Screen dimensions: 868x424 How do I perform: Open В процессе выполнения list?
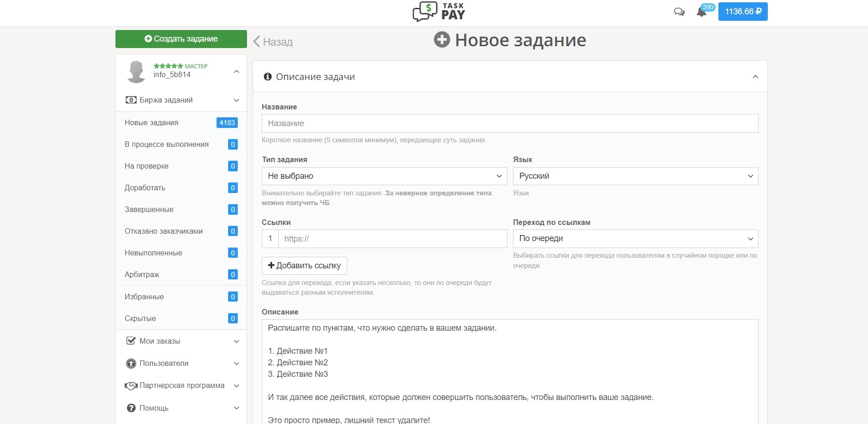click(181, 145)
